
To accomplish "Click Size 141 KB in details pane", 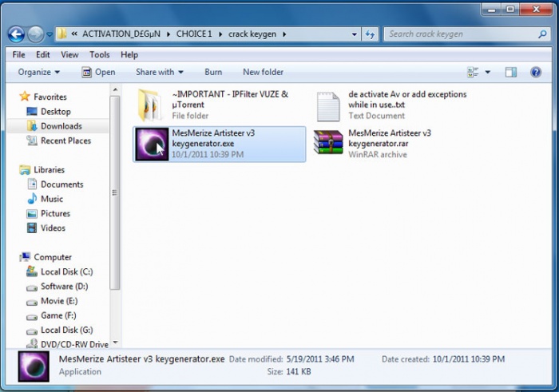I will point(289,372).
